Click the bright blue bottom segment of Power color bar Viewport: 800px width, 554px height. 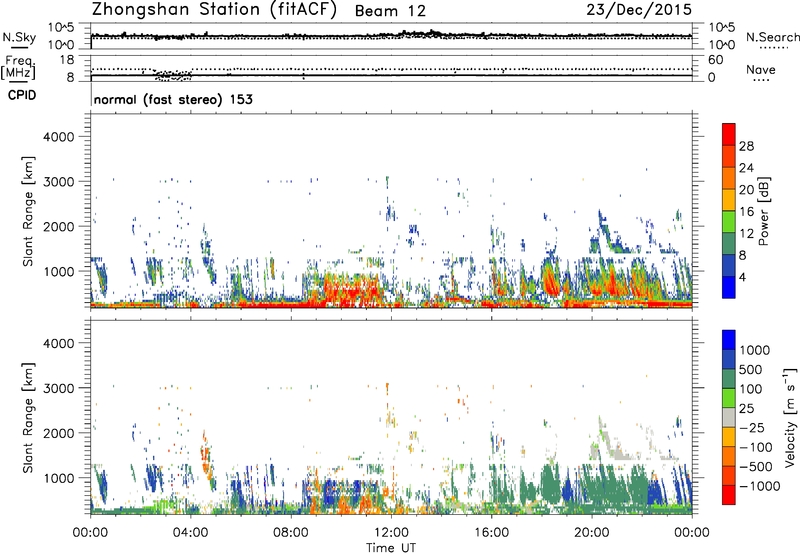coord(729,287)
